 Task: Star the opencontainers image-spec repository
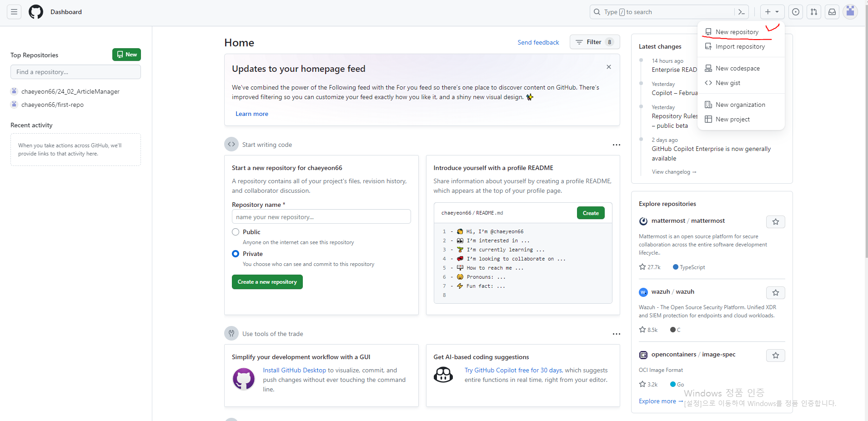[776, 356]
